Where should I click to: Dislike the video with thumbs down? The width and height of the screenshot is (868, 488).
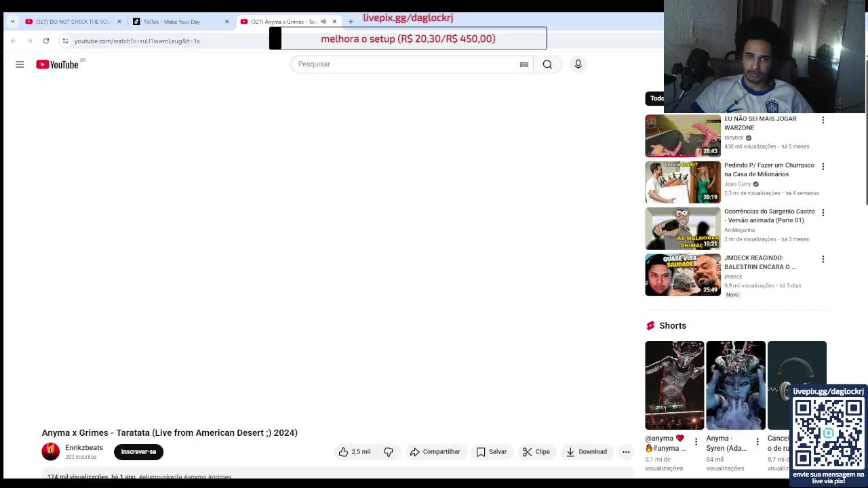pos(389,452)
